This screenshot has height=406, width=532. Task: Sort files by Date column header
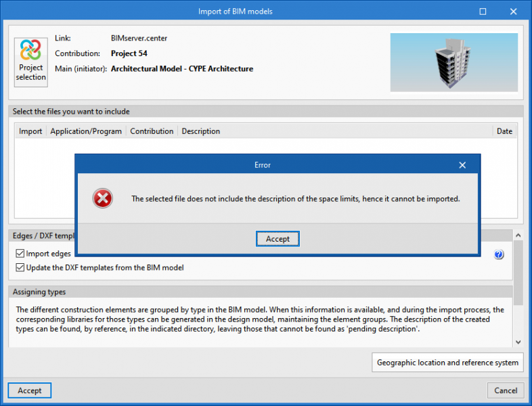504,131
